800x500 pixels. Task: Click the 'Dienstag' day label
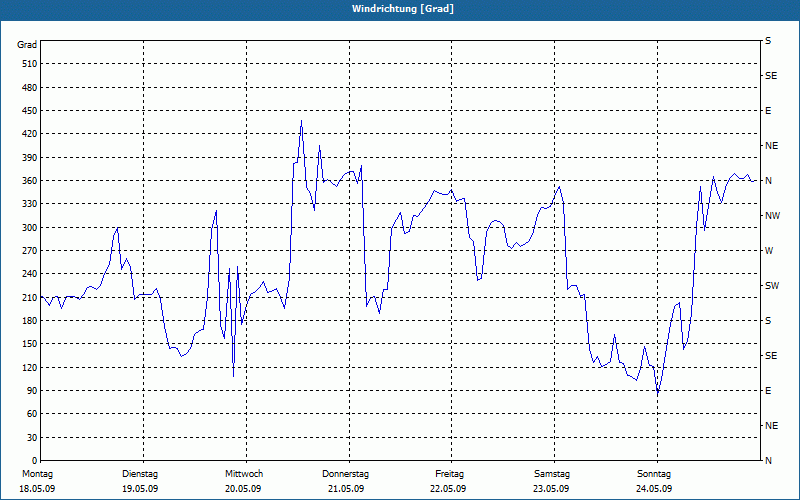(140, 474)
